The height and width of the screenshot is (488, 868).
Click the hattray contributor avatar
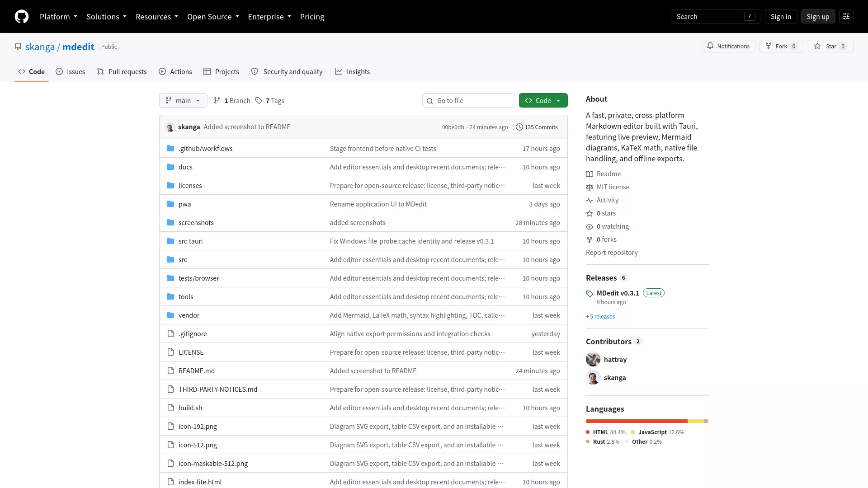coord(593,360)
